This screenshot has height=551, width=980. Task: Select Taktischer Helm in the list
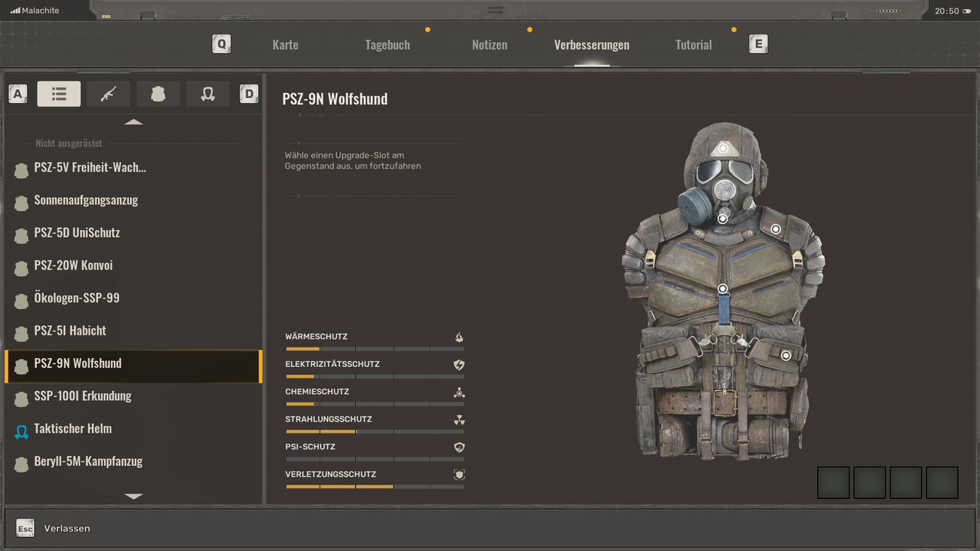pyautogui.click(x=73, y=429)
